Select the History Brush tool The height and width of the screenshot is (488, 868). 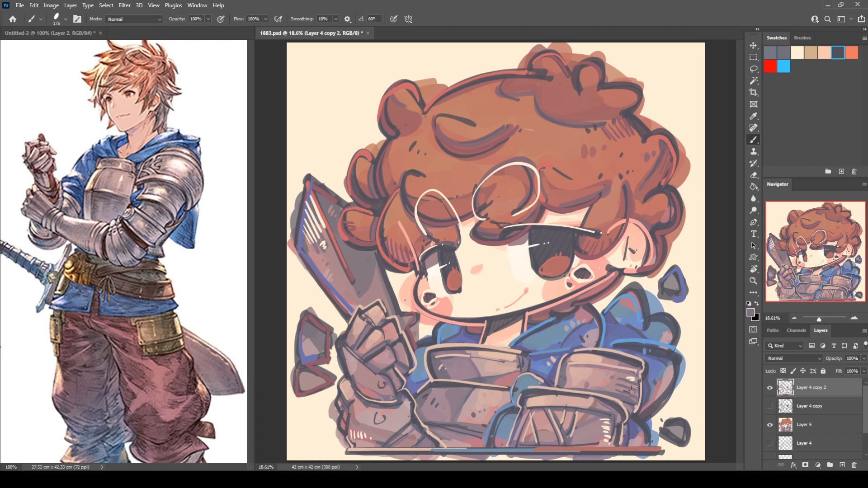pos(753,164)
